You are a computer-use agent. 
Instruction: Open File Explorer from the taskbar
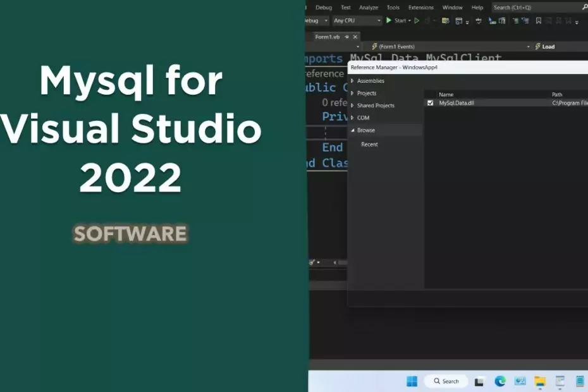540,381
